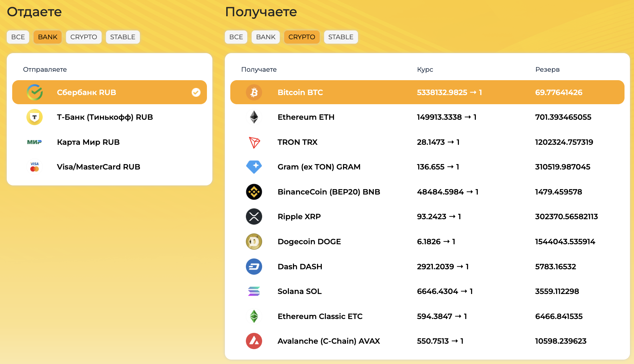The height and width of the screenshot is (364, 634).
Task: Click Ripple reserve 302370.56582113
Action: pyautogui.click(x=567, y=217)
